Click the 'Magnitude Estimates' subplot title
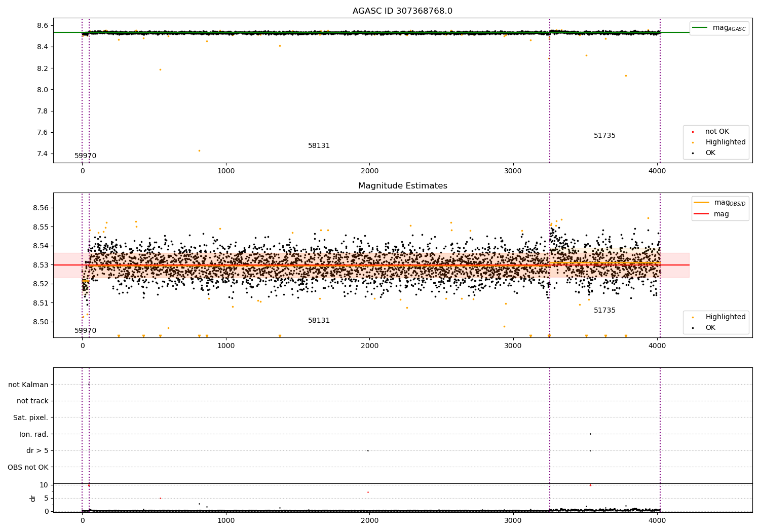This screenshot has width=760, height=532. click(402, 186)
